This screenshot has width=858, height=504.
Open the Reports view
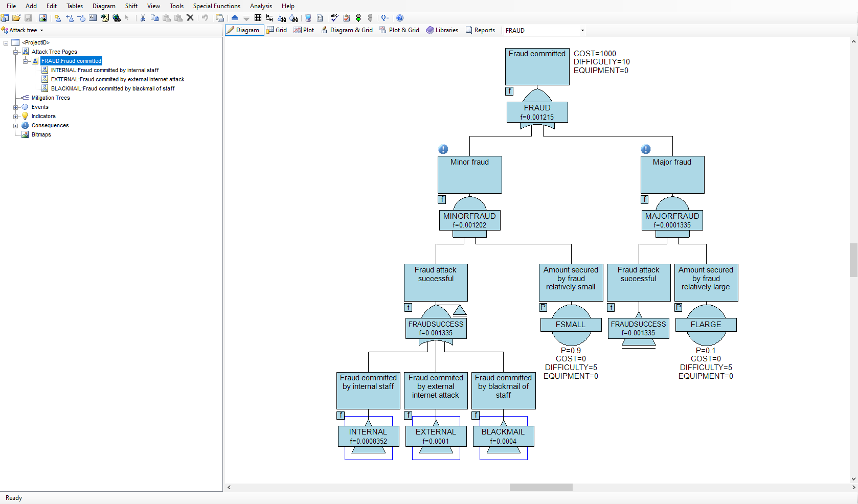click(480, 30)
